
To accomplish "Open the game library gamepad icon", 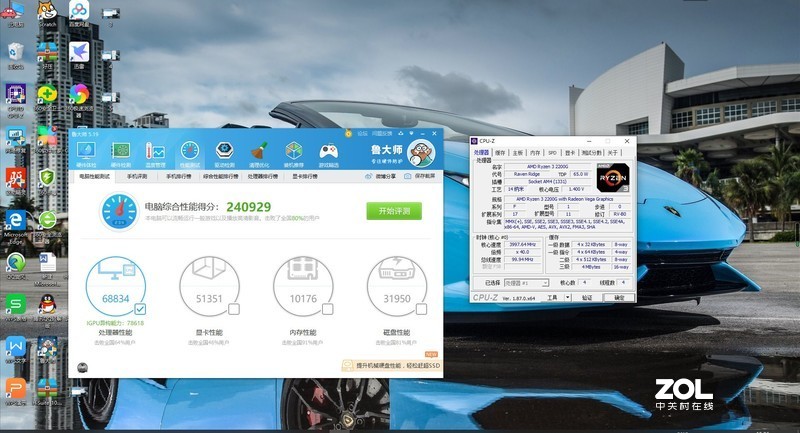I will [329, 151].
